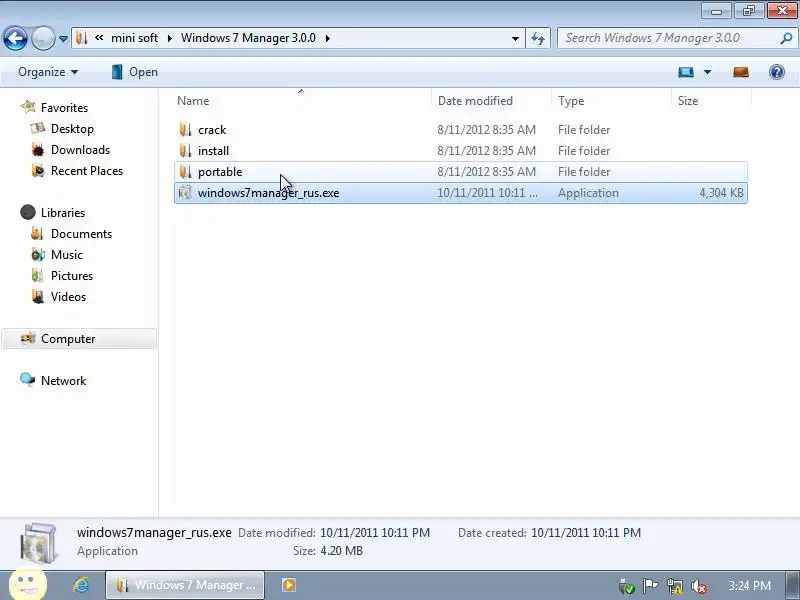The height and width of the screenshot is (600, 800).
Task: Select the portable folder icon
Action: coord(185,171)
